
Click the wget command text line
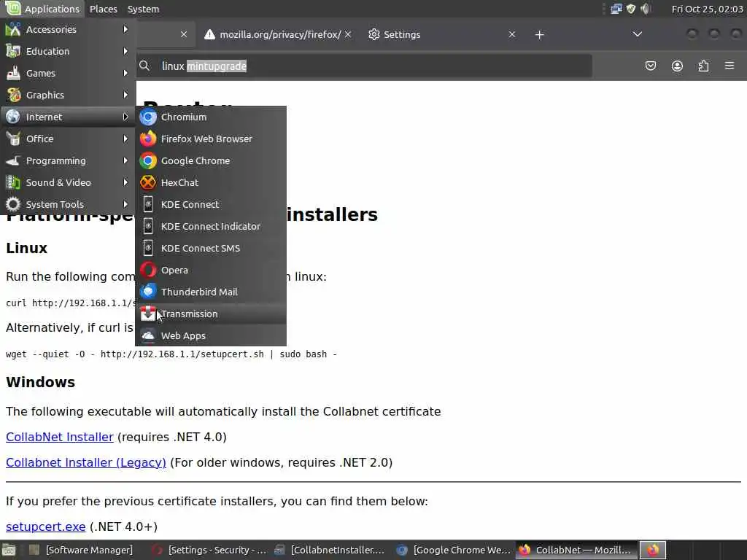pos(171,354)
